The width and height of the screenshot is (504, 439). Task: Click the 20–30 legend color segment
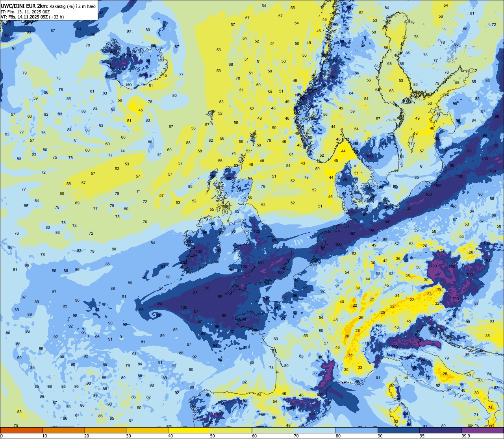105,430
